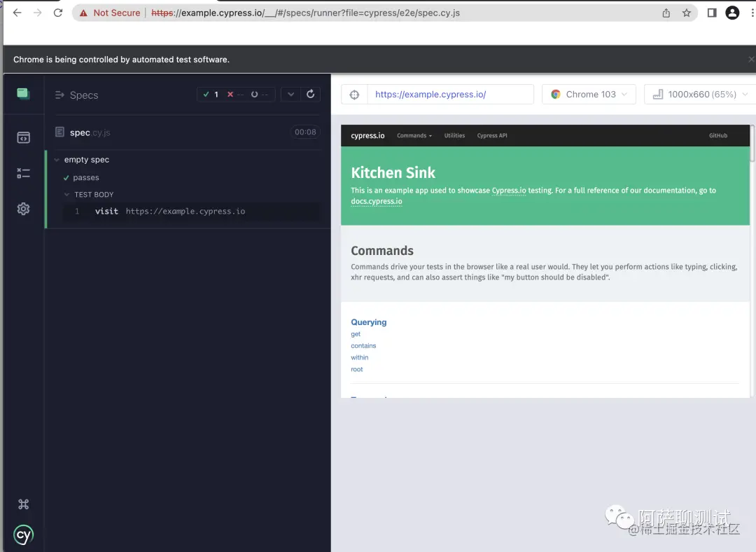
Task: Click the app preview vertical scrollbar
Action: 752,144
